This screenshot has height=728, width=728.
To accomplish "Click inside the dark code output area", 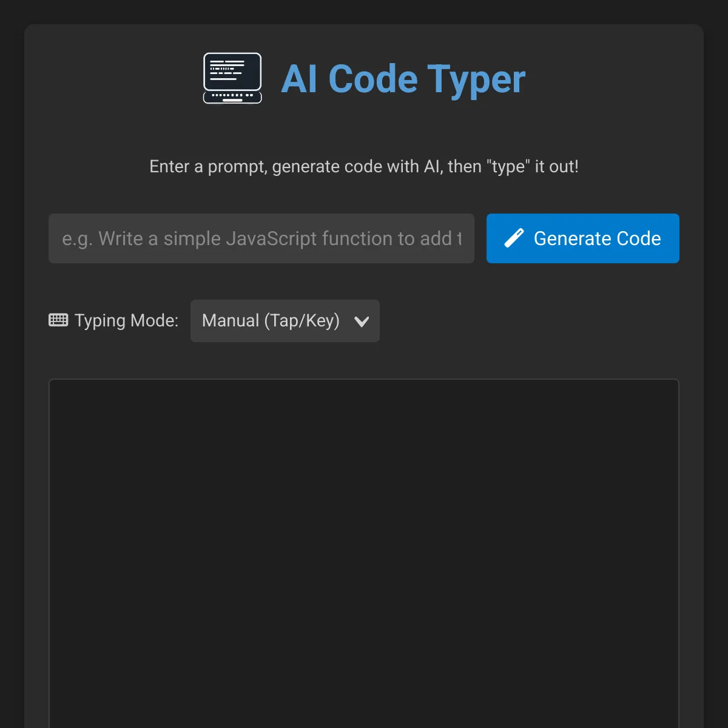I will point(364,553).
